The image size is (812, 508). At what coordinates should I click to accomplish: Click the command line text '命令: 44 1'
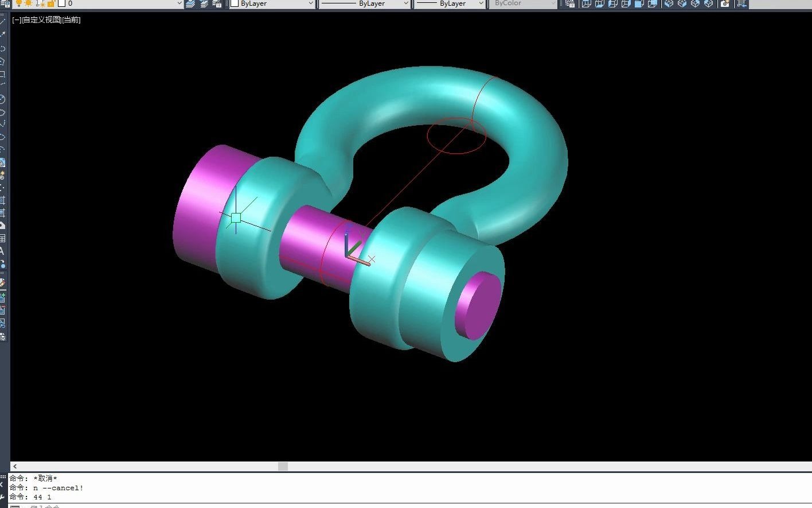tap(30, 497)
